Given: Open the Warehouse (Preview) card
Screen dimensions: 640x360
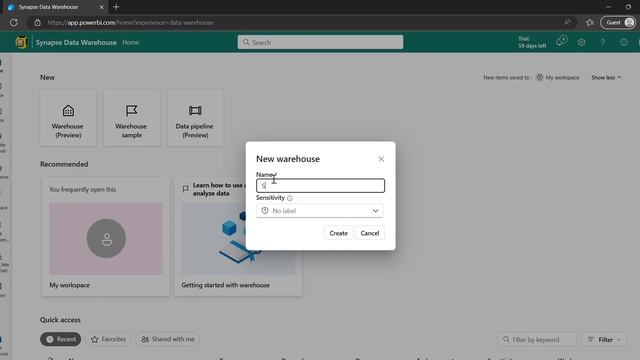Looking at the screenshot, I should [x=68, y=118].
